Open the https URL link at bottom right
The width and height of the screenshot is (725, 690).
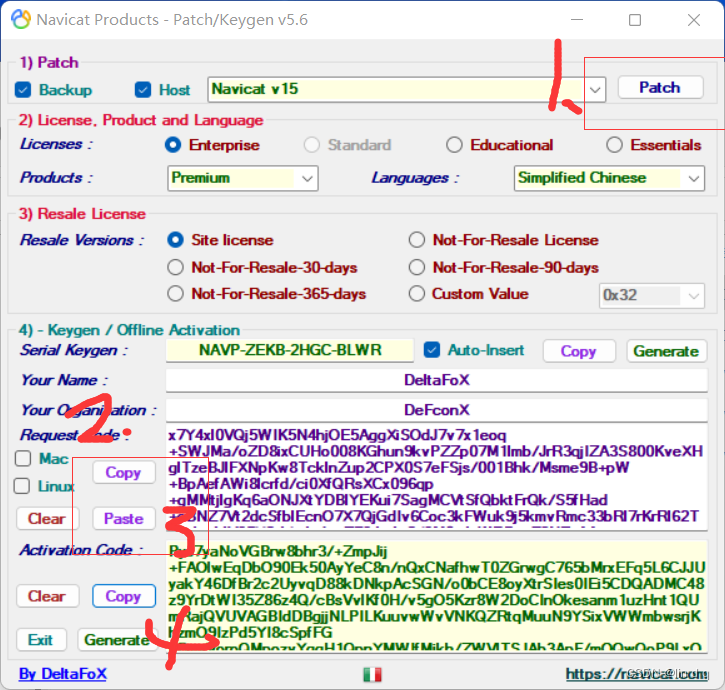[637, 674]
